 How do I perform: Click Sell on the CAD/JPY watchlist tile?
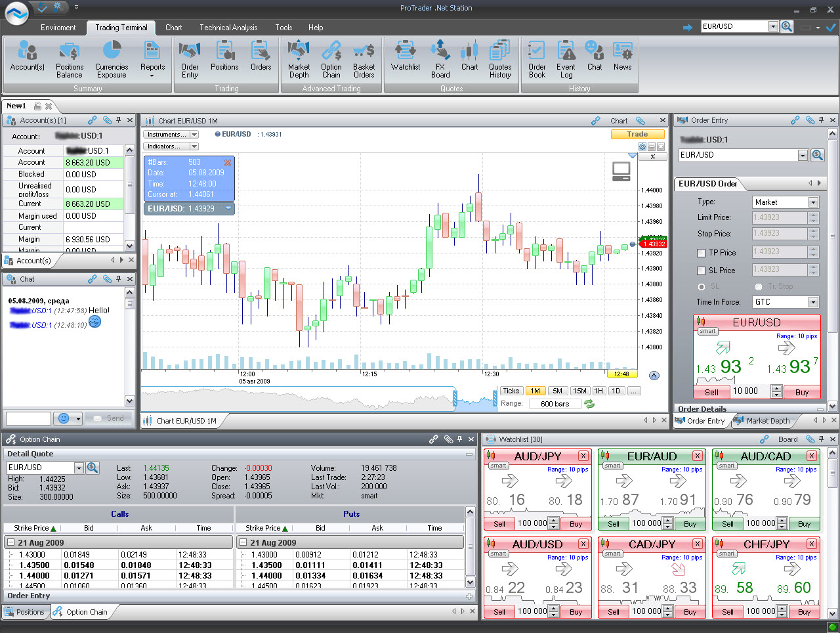click(614, 612)
